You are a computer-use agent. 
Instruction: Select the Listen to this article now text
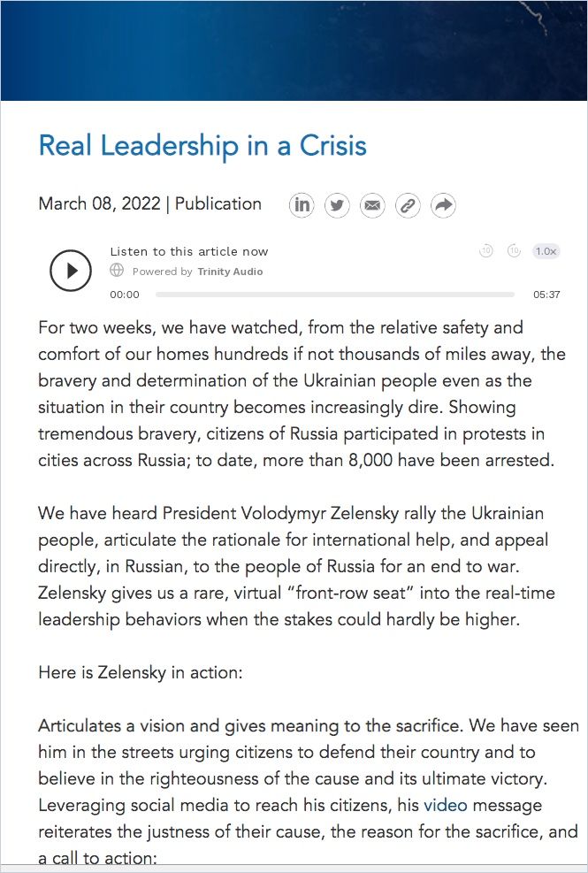coord(188,251)
